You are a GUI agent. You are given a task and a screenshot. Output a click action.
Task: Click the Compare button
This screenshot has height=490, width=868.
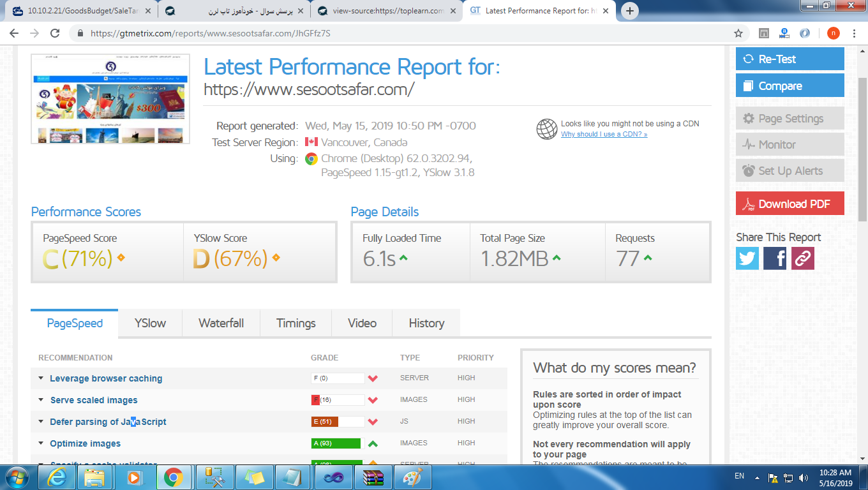point(789,85)
